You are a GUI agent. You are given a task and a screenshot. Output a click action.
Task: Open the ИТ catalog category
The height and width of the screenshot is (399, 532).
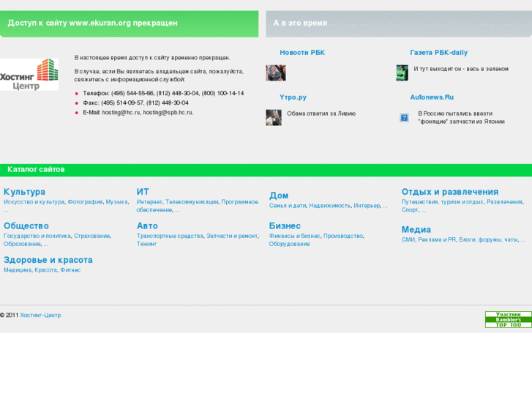pos(143,192)
